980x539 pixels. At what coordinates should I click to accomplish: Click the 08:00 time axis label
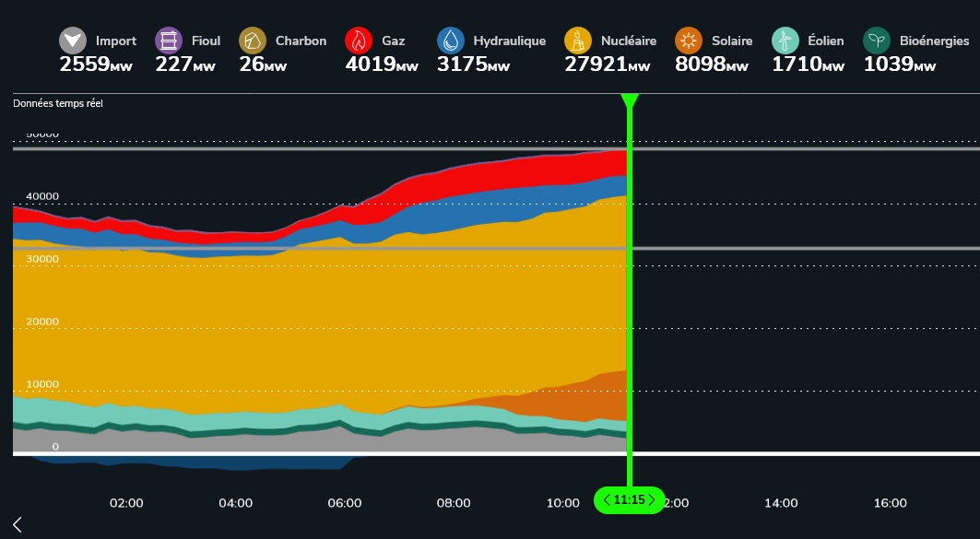click(x=454, y=503)
